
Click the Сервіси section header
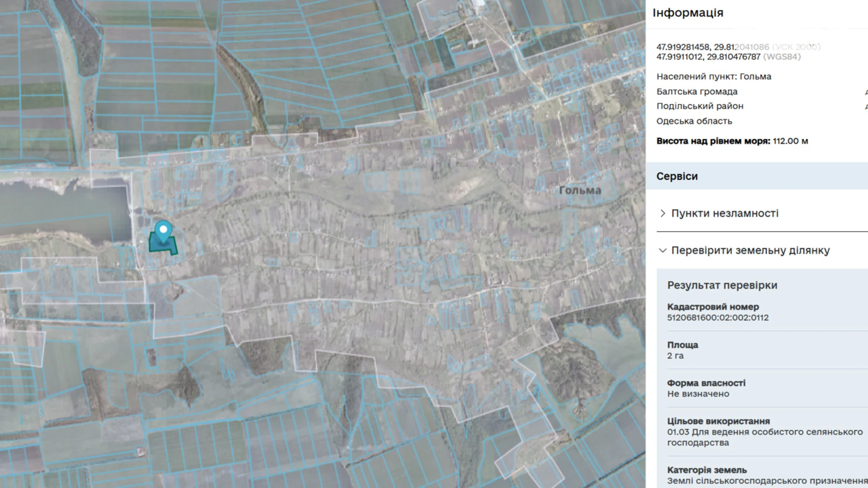[x=677, y=176]
